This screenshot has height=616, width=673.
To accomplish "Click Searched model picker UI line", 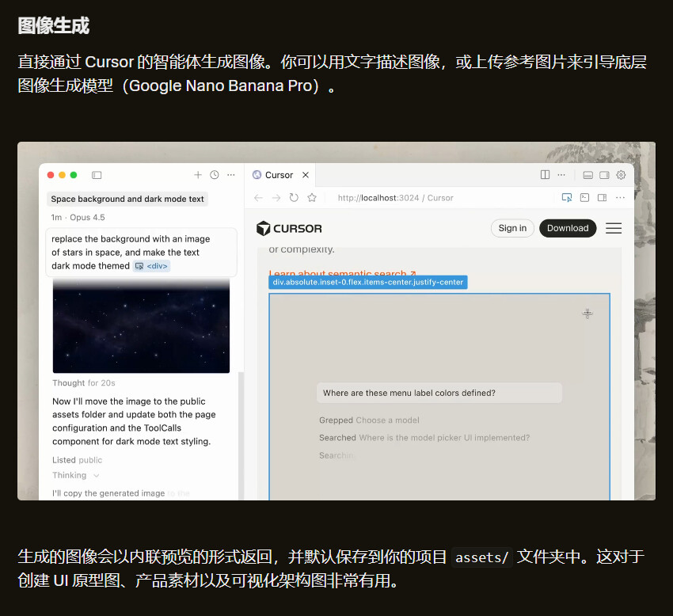I will [424, 438].
